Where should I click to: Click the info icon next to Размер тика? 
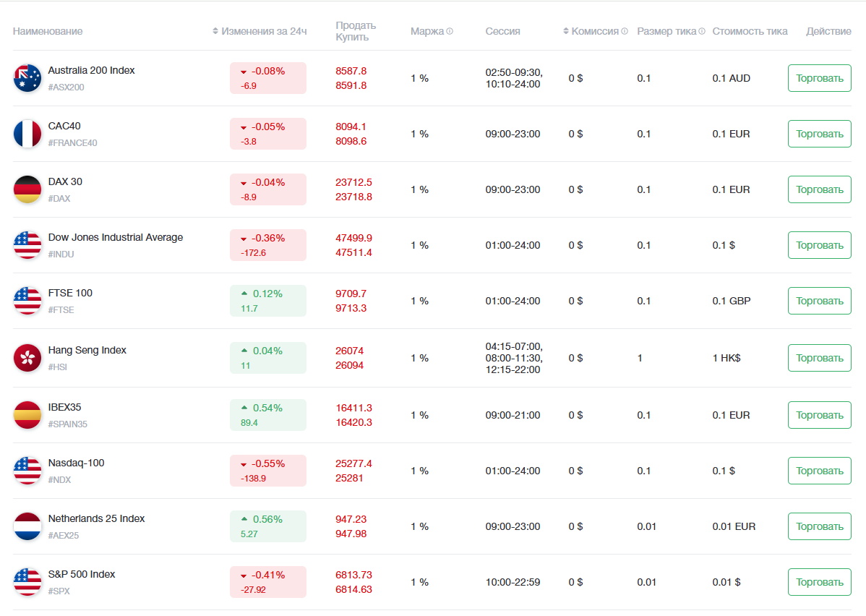(702, 31)
